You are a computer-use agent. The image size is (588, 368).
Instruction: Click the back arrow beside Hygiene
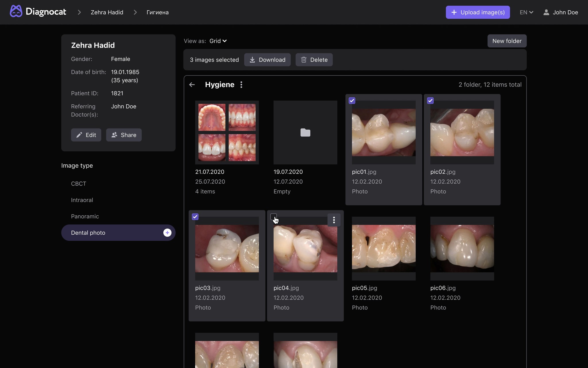point(192,85)
